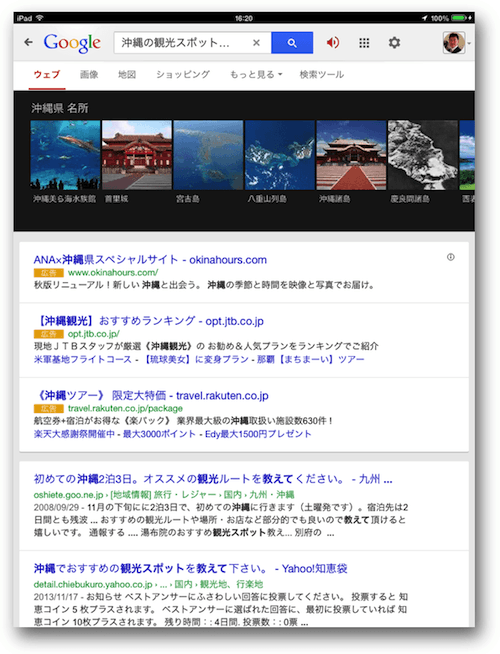The width and height of the screenshot is (500, 654).
Task: Open 【琉球美女】に変身プラン sitelink
Action: [x=196, y=359]
